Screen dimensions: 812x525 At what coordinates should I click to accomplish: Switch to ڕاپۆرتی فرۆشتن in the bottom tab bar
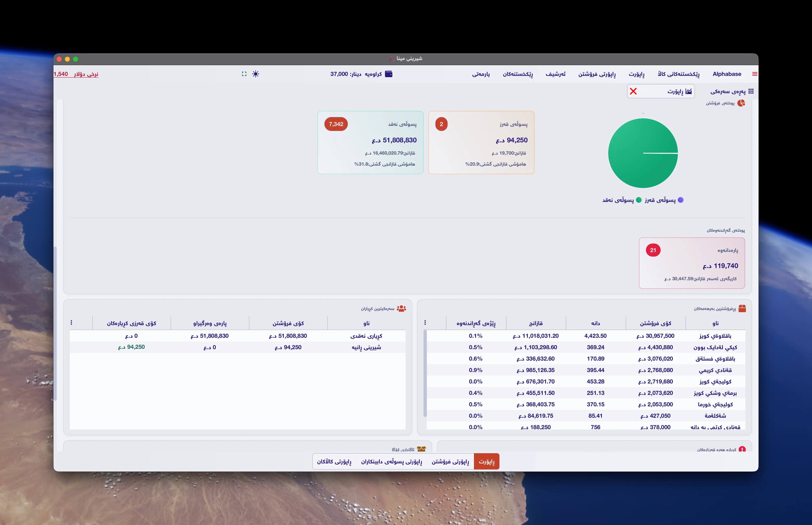tap(450, 462)
